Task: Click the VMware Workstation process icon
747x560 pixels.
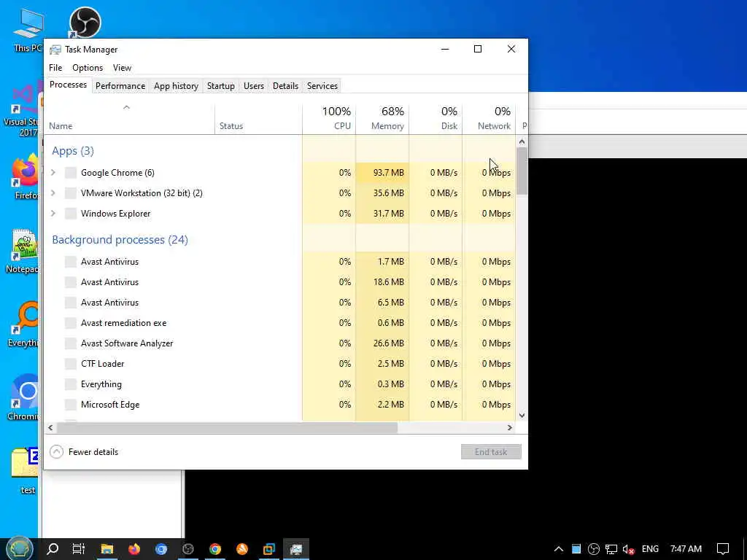Action: [71, 192]
